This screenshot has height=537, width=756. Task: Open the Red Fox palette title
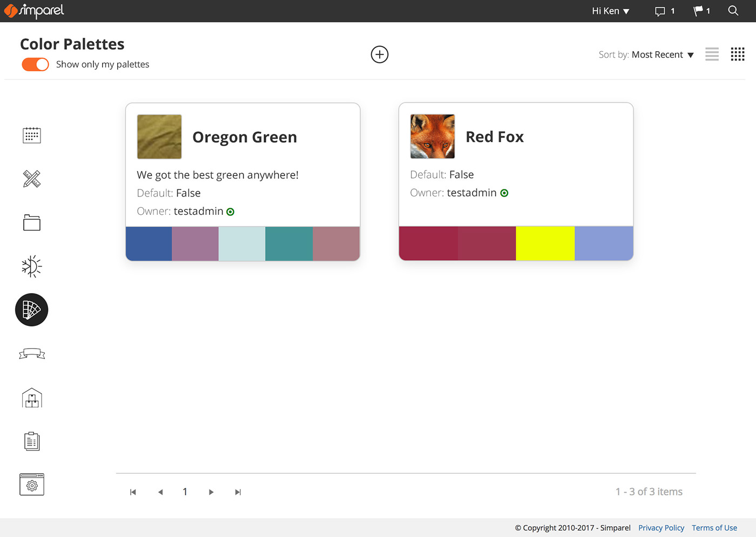click(495, 137)
